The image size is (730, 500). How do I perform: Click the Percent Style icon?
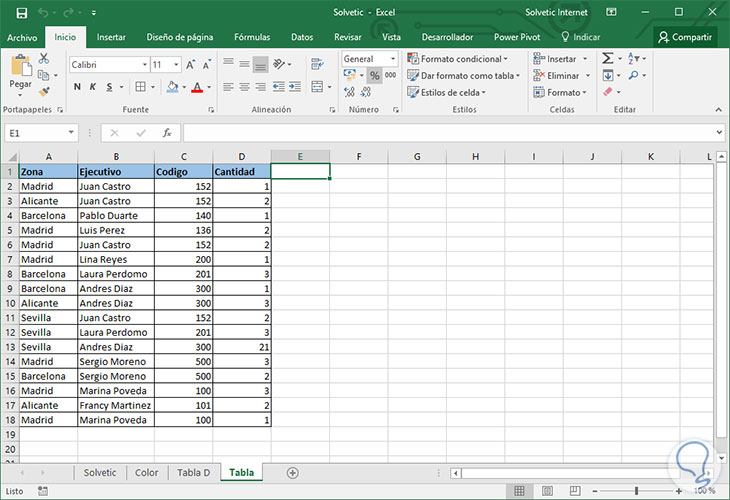tap(374, 76)
